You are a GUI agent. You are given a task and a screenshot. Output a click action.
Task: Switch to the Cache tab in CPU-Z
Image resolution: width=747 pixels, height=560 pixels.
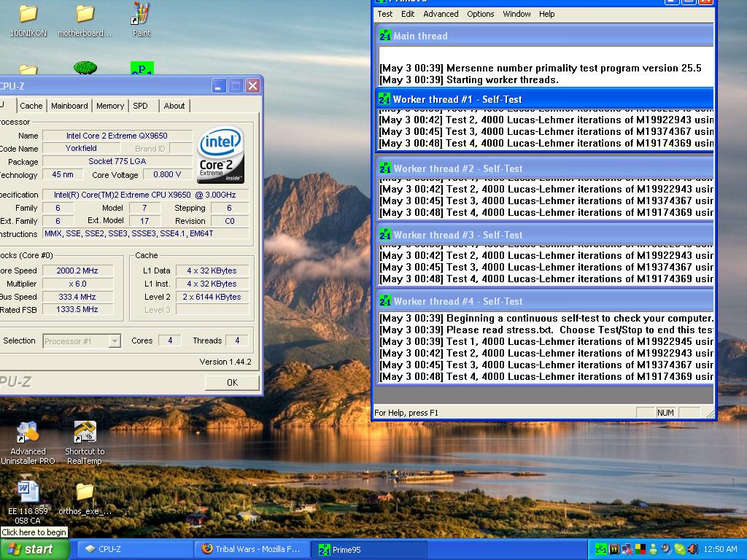31,106
